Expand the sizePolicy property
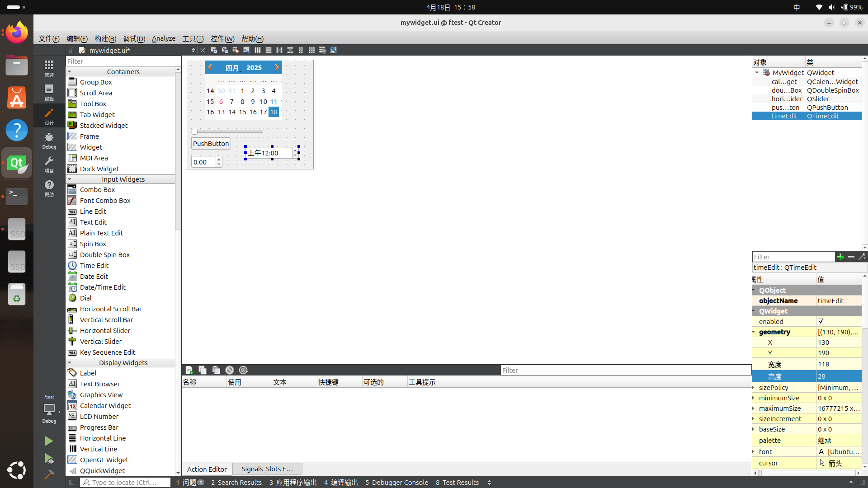The image size is (868, 488). [754, 388]
